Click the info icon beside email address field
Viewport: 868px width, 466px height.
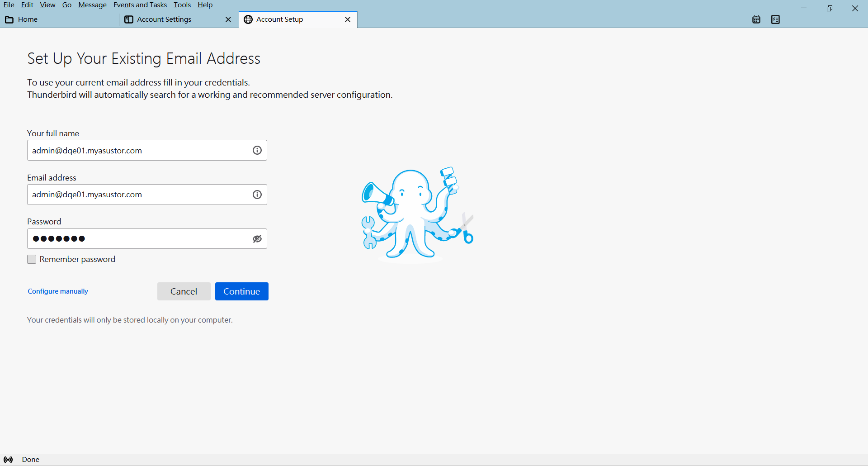[257, 195]
